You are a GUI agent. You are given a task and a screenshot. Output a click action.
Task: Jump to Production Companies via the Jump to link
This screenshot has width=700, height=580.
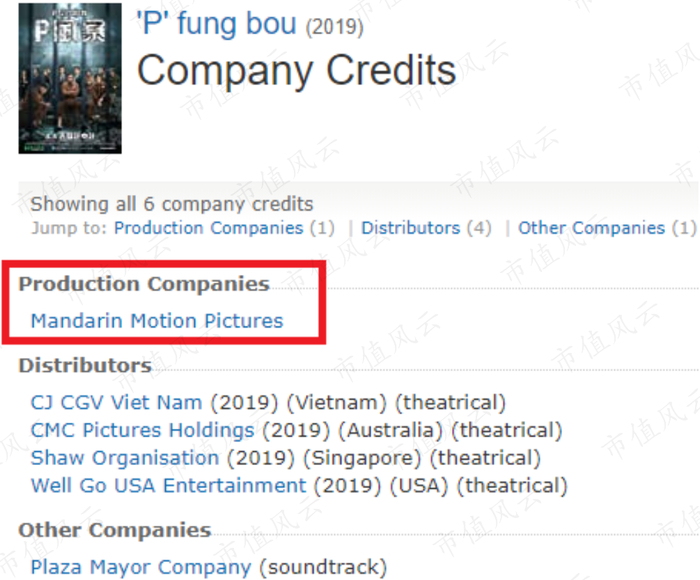[208, 228]
